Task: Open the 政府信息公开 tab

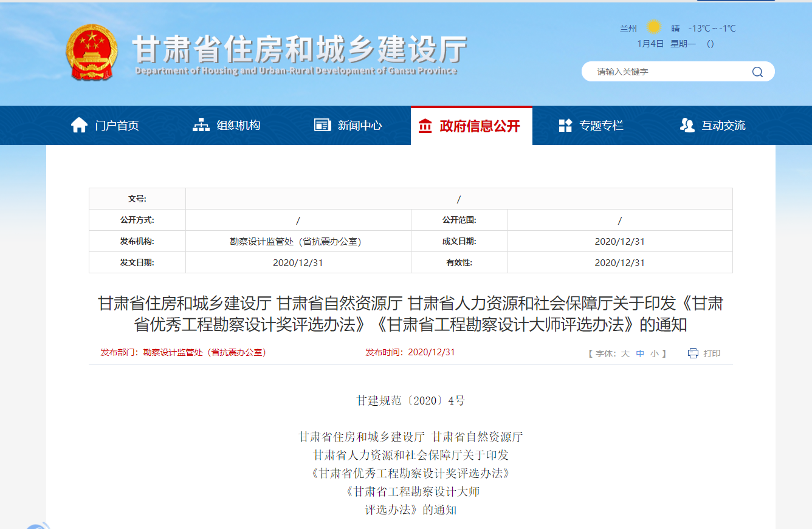Action: pyautogui.click(x=471, y=126)
